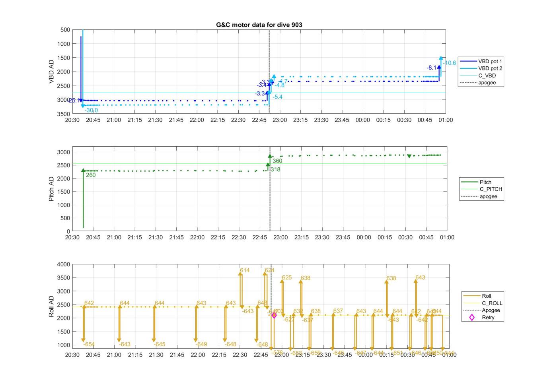Click the VBD AD y-axis label
Screen dimensions: 557x392
51,72
